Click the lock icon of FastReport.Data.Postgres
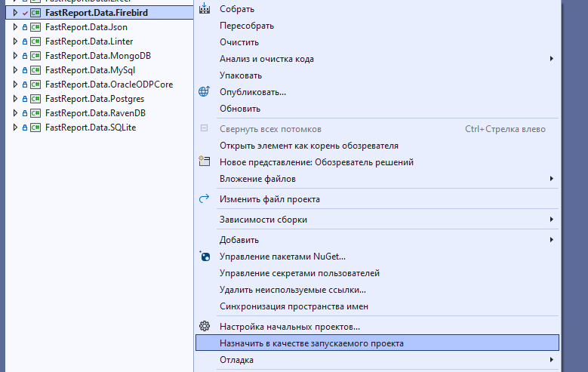The width and height of the screenshot is (588, 372). pos(25,99)
